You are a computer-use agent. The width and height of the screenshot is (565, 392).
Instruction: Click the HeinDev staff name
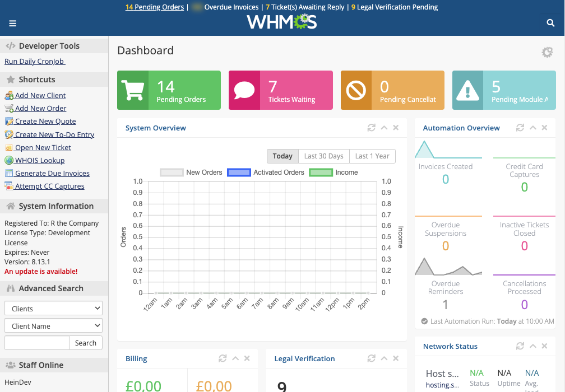click(x=18, y=382)
